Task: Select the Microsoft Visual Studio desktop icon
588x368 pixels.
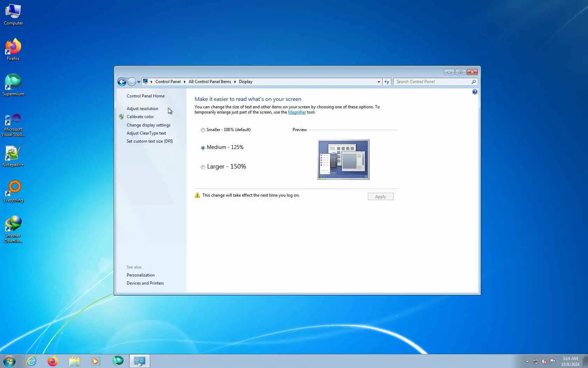Action: (13, 125)
